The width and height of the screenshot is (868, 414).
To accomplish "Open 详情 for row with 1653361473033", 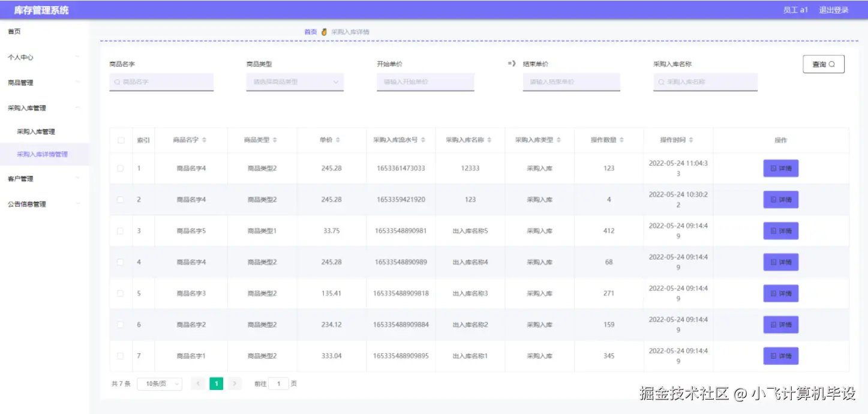I will tap(780, 169).
